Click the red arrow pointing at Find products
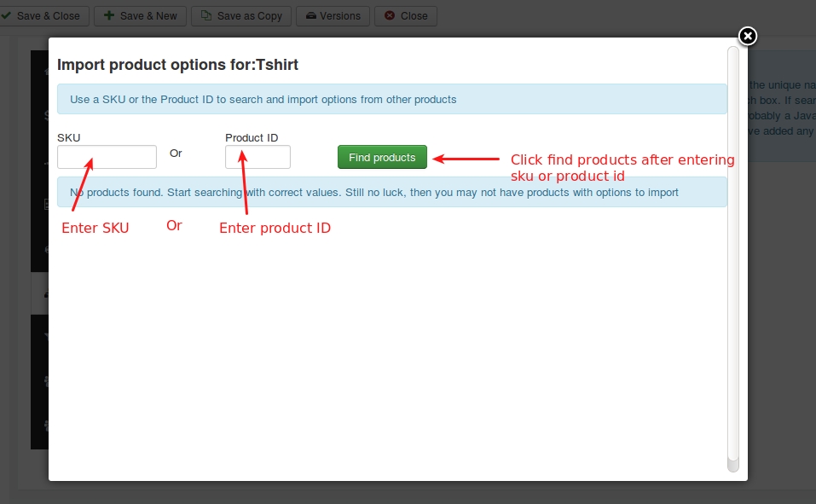 tap(466, 158)
